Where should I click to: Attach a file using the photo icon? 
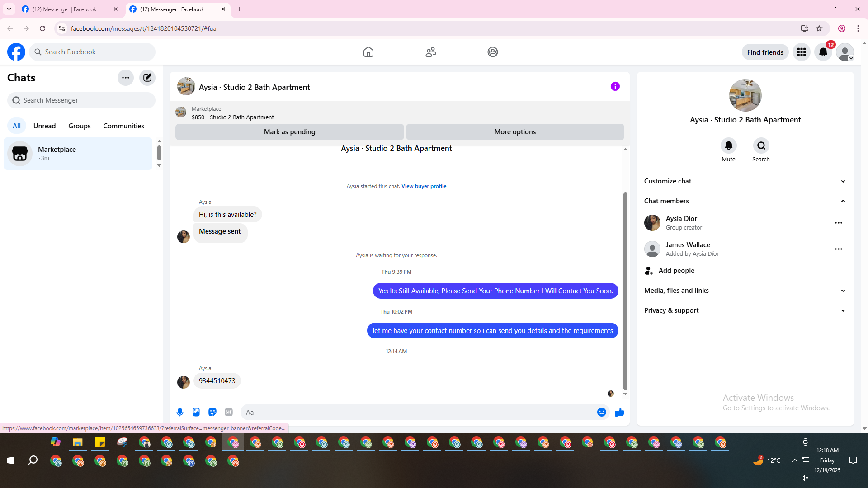pos(196,412)
